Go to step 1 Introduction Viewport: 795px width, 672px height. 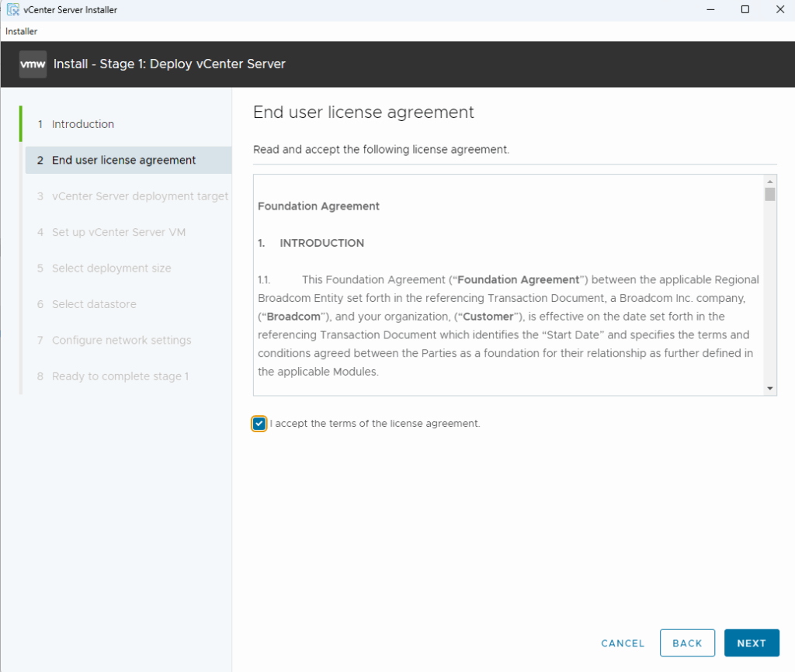click(82, 124)
